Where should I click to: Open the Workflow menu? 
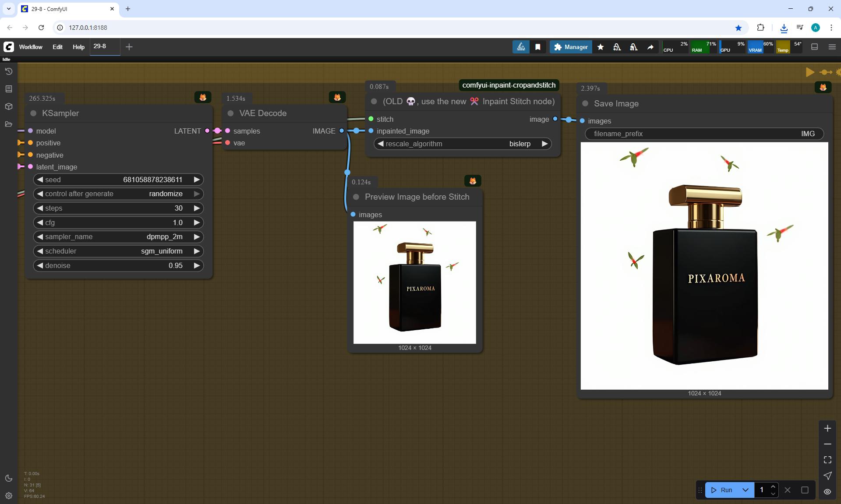[x=31, y=47]
